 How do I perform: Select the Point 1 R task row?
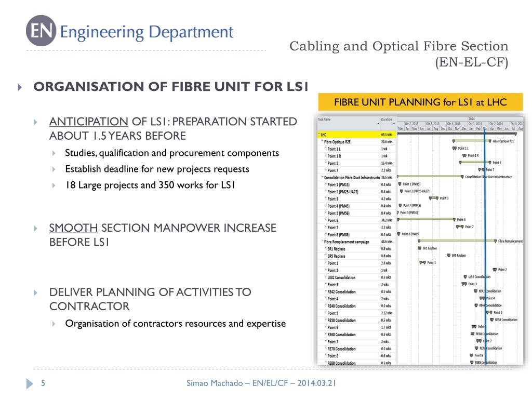pyautogui.click(x=356, y=156)
